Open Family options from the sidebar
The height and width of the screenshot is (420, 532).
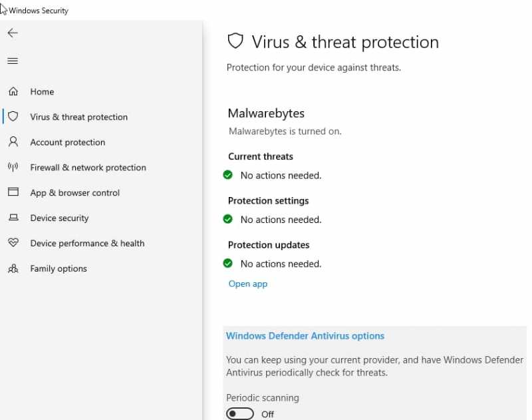click(58, 268)
